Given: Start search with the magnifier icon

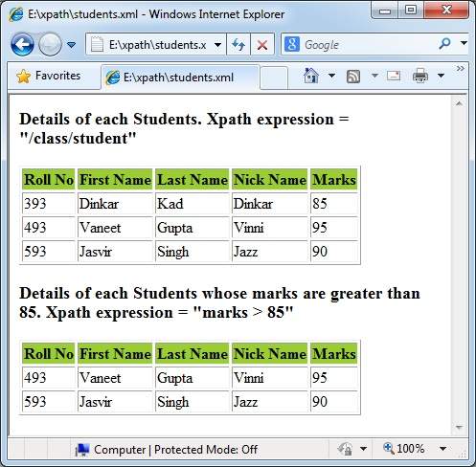Looking at the screenshot, I should [x=444, y=43].
